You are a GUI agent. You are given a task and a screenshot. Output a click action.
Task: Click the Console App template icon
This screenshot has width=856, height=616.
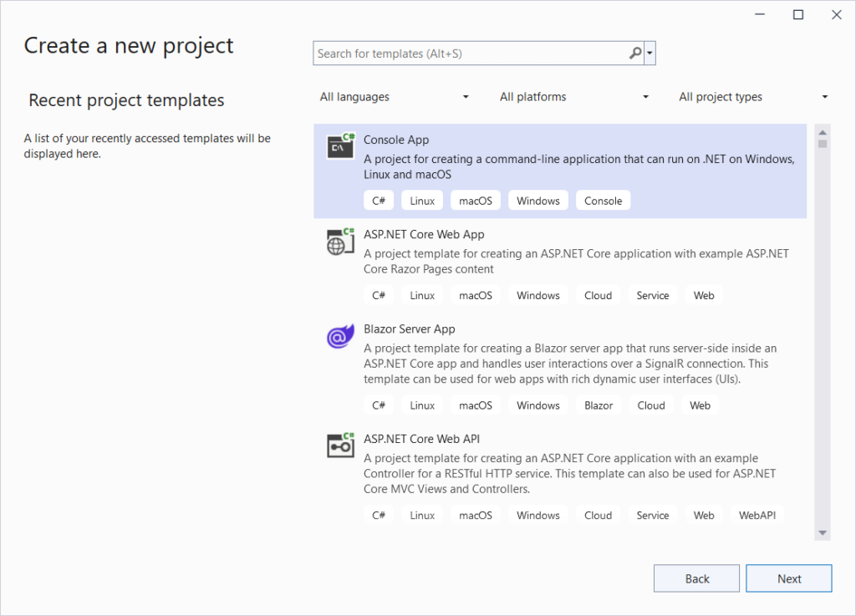[x=339, y=146]
